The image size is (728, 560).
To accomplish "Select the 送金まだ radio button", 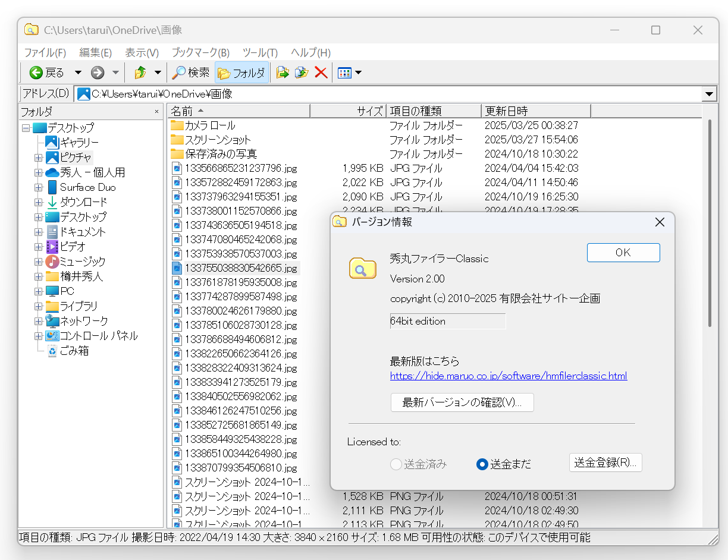I will point(482,464).
